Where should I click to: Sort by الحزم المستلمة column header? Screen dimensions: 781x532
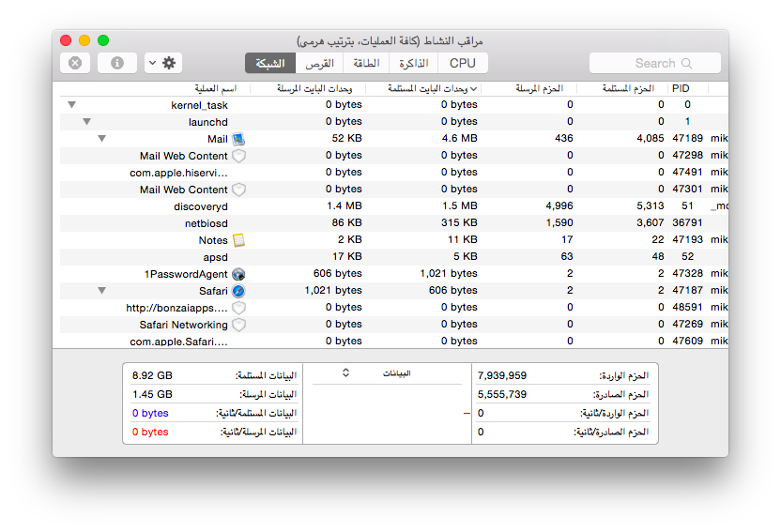(x=628, y=88)
